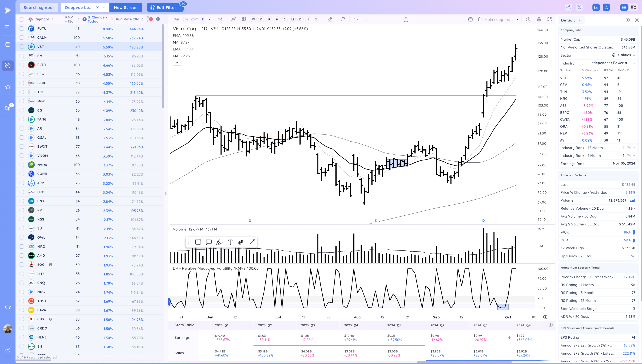Switch to the 5m timeframe

tap(185, 19)
